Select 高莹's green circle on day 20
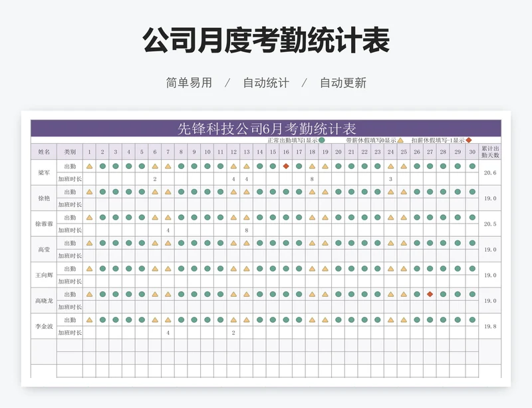This screenshot has height=408, width=532. click(338, 243)
